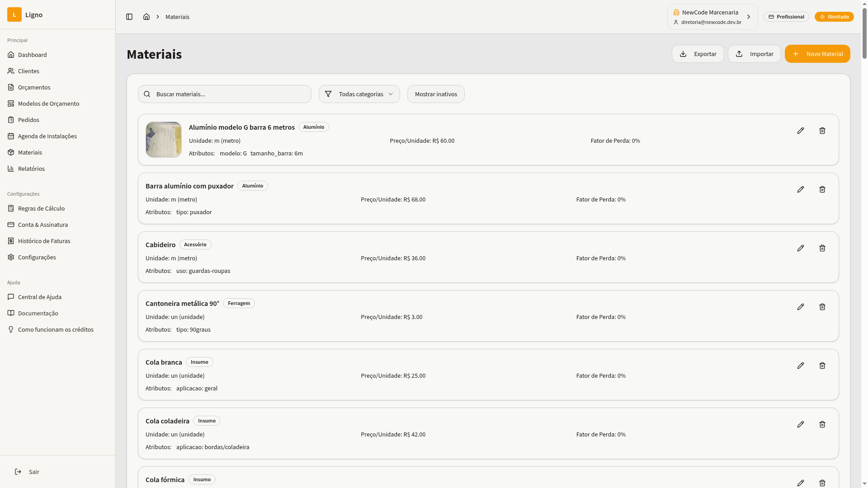Click the 'Cola fórmica' material title

click(x=165, y=479)
